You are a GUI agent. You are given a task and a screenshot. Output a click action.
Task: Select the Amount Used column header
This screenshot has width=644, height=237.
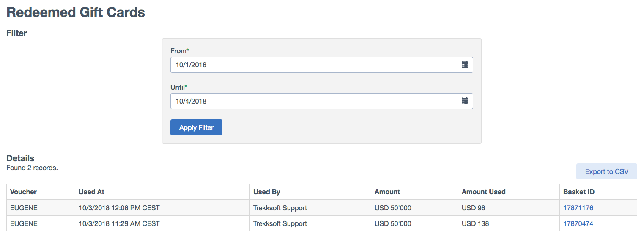483,192
